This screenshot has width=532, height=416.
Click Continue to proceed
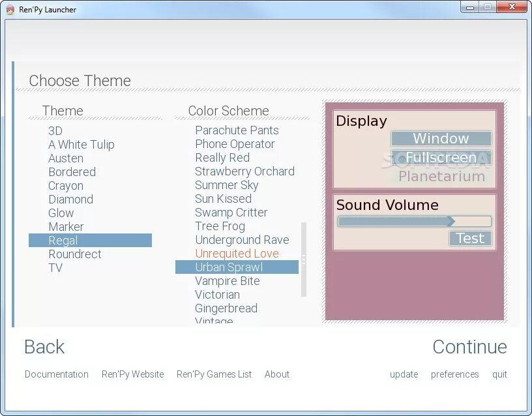click(x=470, y=347)
